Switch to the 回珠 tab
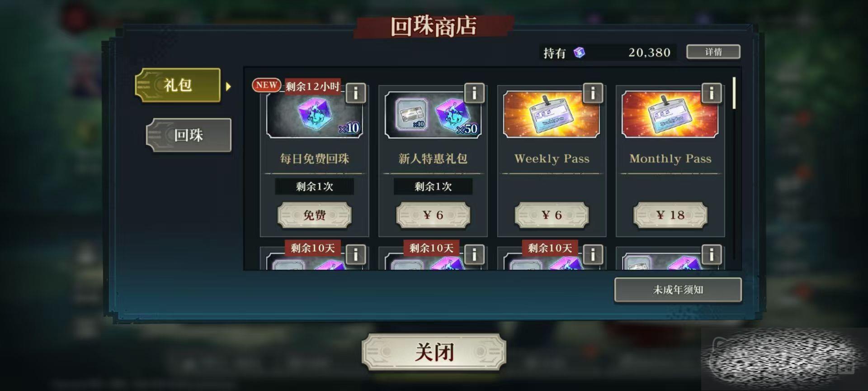The width and height of the screenshot is (868, 391). coord(189,135)
